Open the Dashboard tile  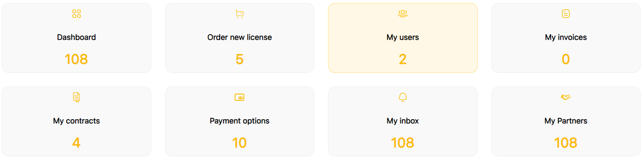[x=77, y=38]
